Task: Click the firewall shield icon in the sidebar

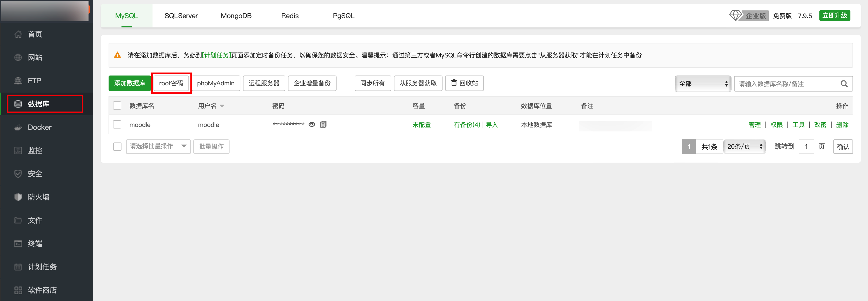Action: point(18,197)
